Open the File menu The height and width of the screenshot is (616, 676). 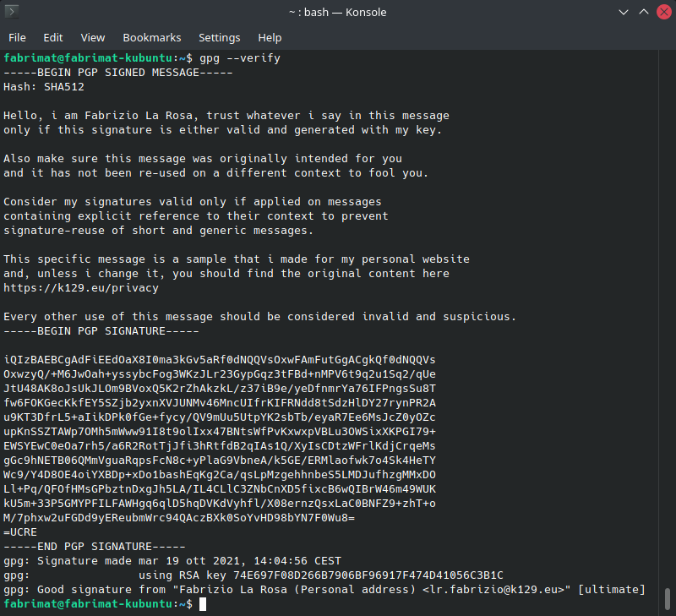click(17, 37)
